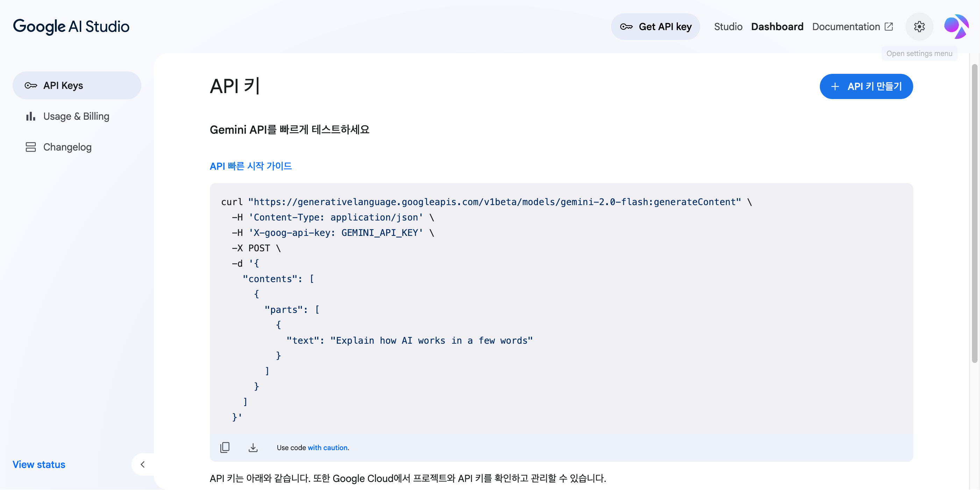Collapse the sidebar with the chevron
The width and height of the screenshot is (980, 490).
click(x=143, y=464)
